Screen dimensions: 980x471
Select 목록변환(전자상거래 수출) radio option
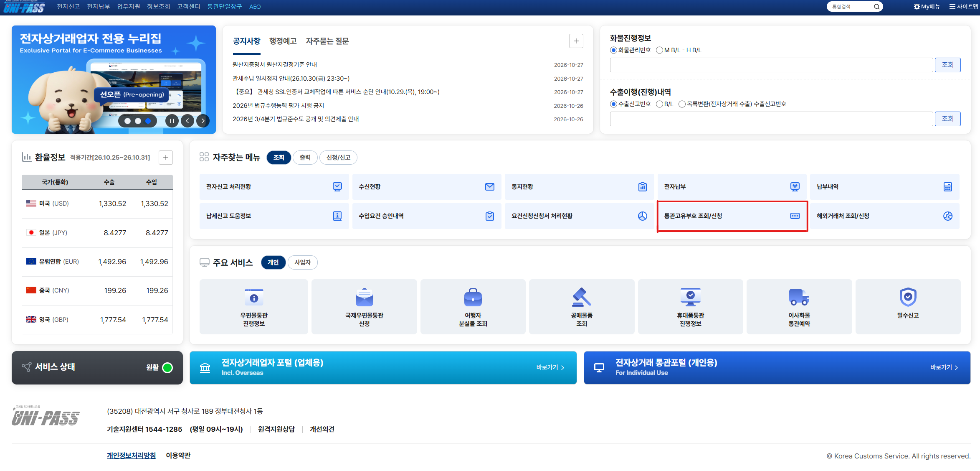click(682, 104)
